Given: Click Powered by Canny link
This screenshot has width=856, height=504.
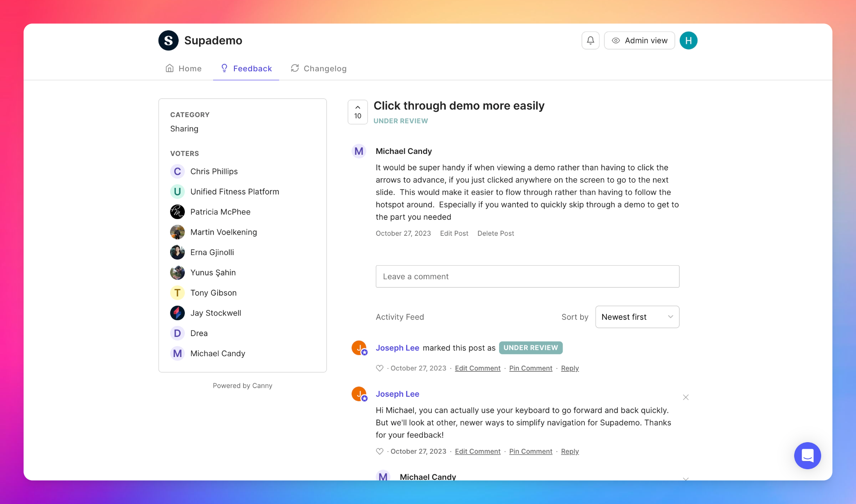Looking at the screenshot, I should (x=243, y=386).
